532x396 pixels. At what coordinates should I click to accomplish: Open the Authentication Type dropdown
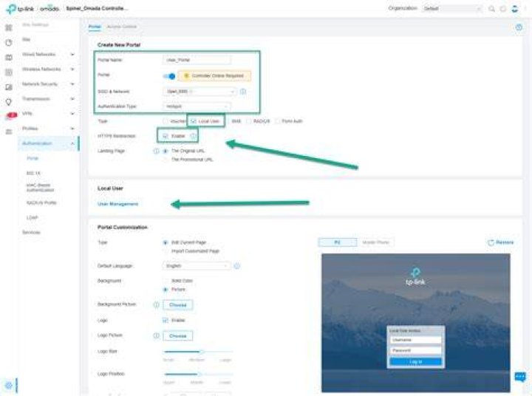click(x=197, y=106)
